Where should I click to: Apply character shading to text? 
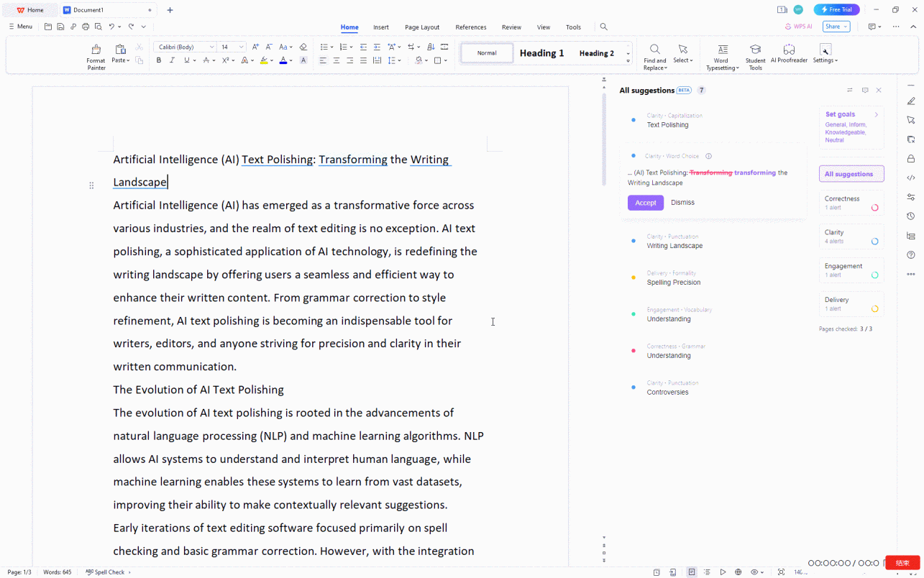[x=303, y=60]
